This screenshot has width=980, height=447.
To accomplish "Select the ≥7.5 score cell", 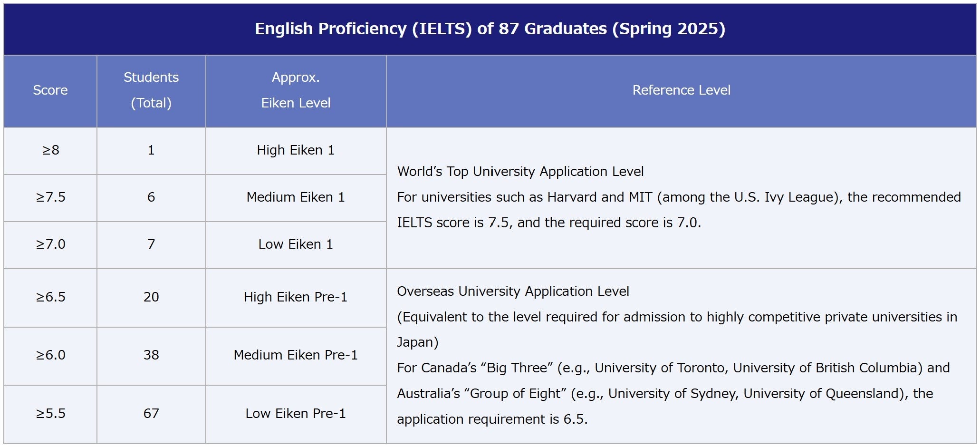I will click(50, 197).
